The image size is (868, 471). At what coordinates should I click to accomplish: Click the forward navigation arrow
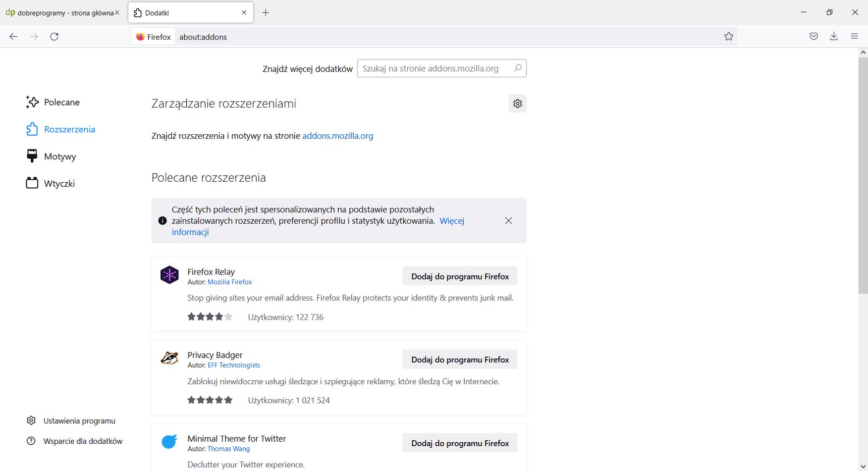click(x=34, y=36)
